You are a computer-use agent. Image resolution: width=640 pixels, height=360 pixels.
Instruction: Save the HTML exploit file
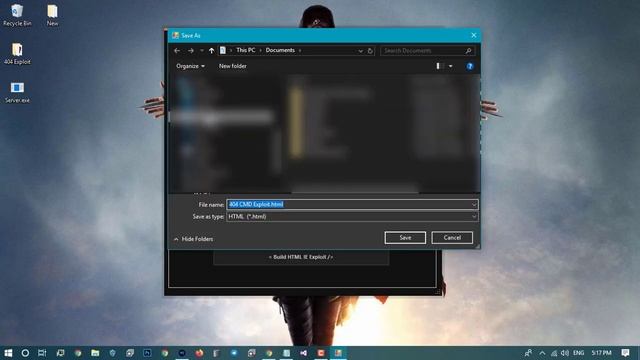click(x=405, y=238)
